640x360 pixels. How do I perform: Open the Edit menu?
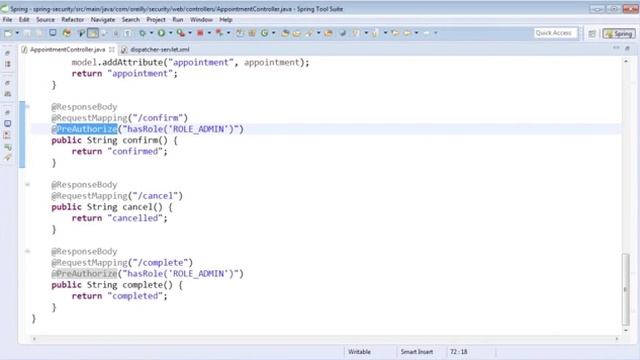pos(24,20)
